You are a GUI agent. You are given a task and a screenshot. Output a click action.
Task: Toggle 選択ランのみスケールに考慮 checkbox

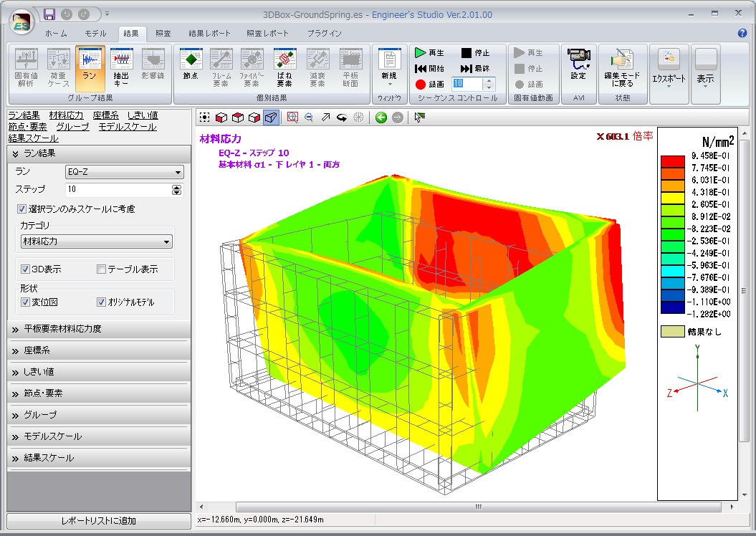(x=22, y=209)
